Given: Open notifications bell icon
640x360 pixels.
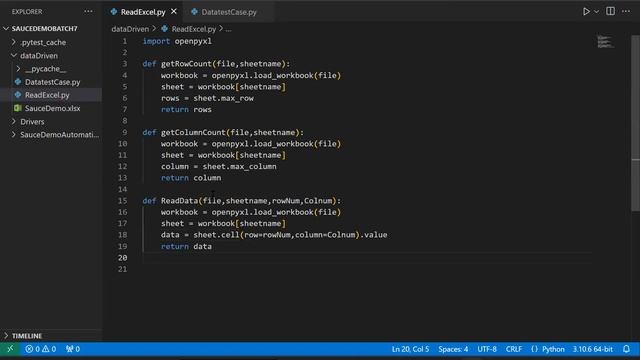Looking at the screenshot, I should tap(626, 349).
